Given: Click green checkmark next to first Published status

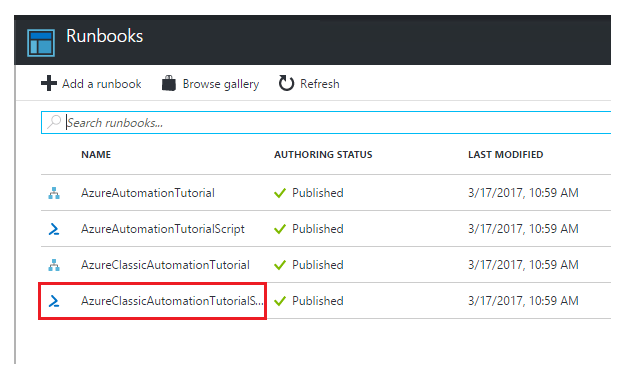Looking at the screenshot, I should pyautogui.click(x=280, y=193).
